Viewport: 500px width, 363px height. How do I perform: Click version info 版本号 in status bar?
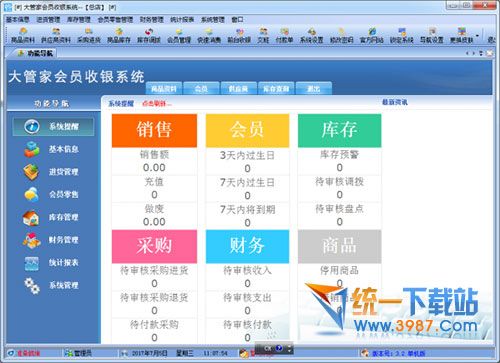tap(398, 353)
